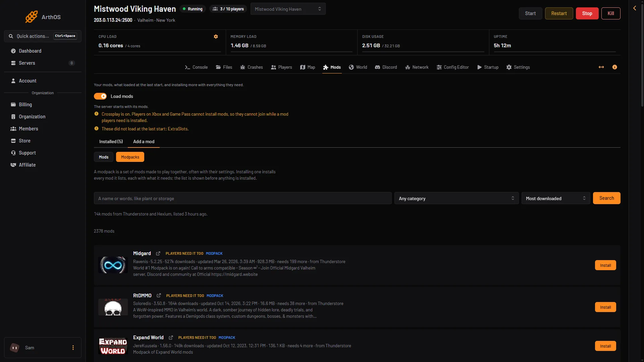Open the Most downloaded sort dropdown
This screenshot has height=362, width=644.
(556, 198)
